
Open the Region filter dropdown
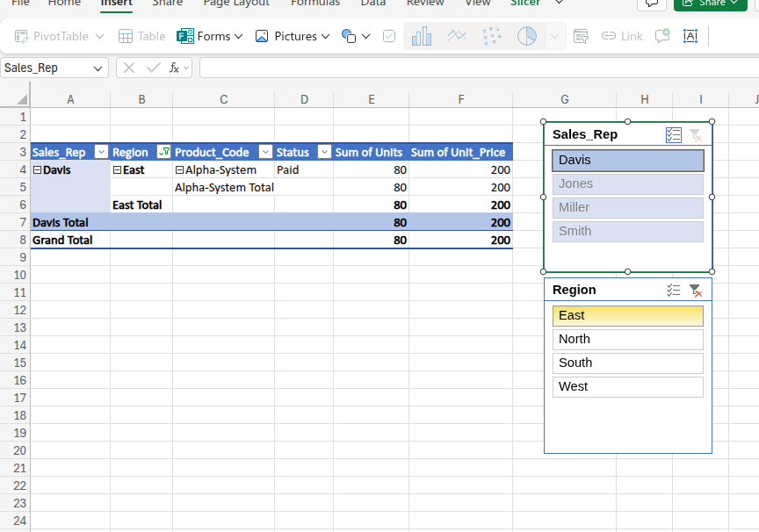click(163, 151)
